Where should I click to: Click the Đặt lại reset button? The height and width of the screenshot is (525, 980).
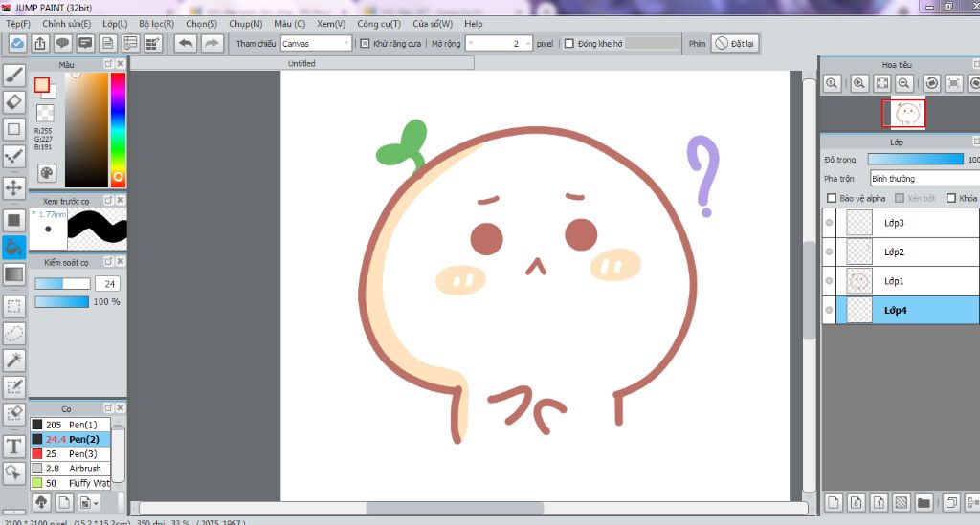[735, 44]
